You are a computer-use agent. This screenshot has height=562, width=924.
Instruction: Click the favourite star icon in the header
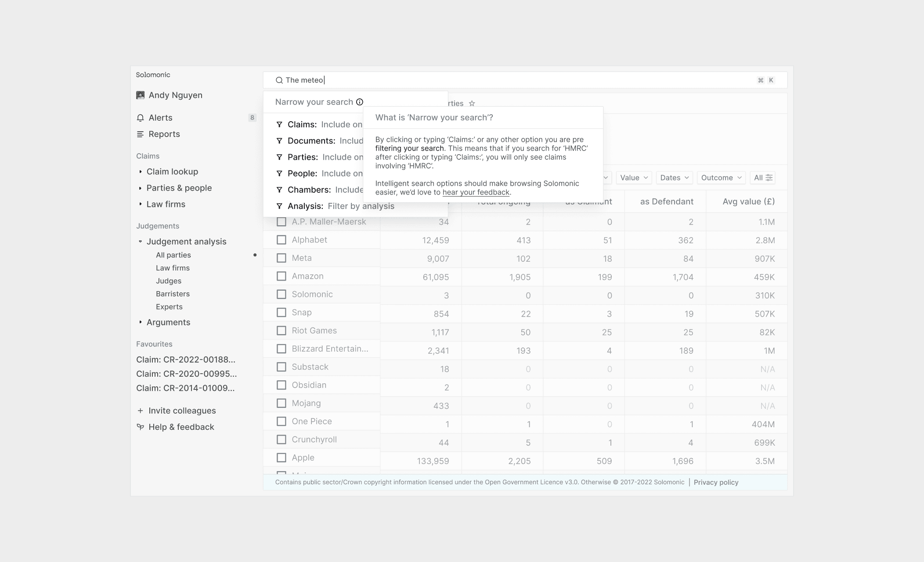[472, 104]
